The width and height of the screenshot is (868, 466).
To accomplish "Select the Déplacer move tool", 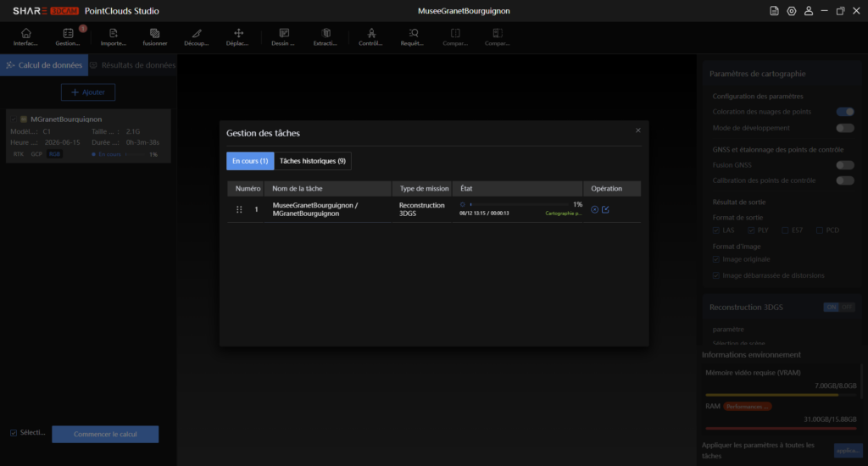I will [238, 33].
